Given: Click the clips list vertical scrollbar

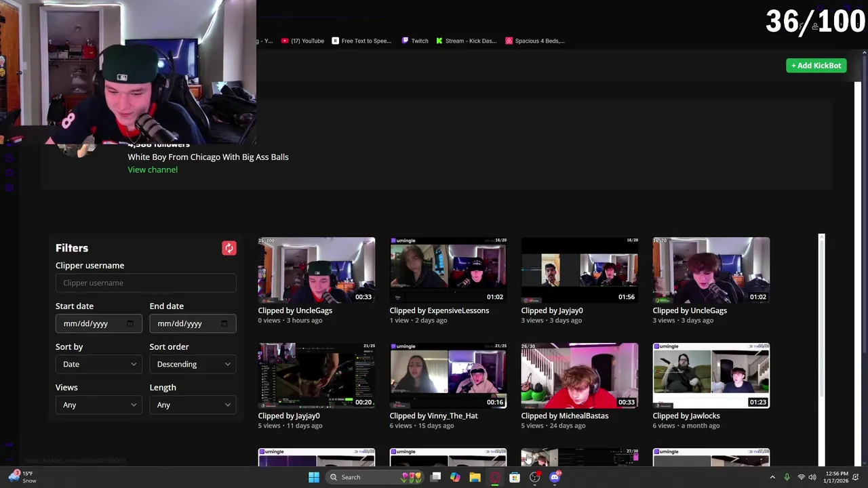Looking at the screenshot, I should 821,319.
